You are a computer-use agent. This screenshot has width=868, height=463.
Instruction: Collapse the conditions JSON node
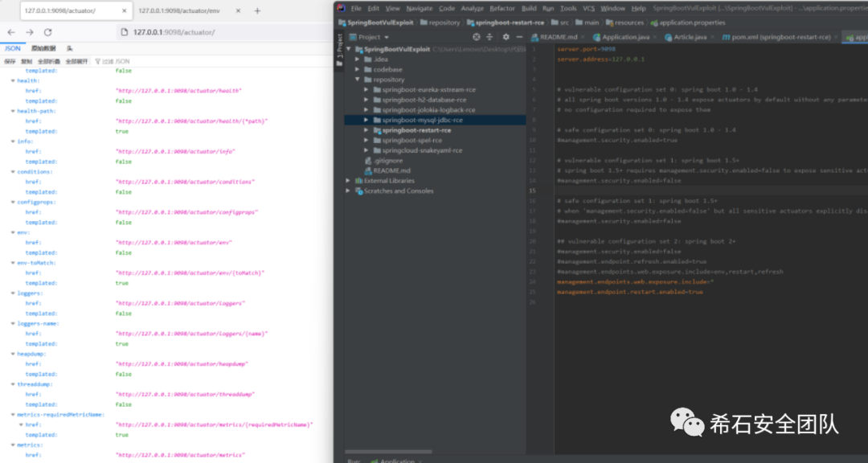click(x=13, y=172)
